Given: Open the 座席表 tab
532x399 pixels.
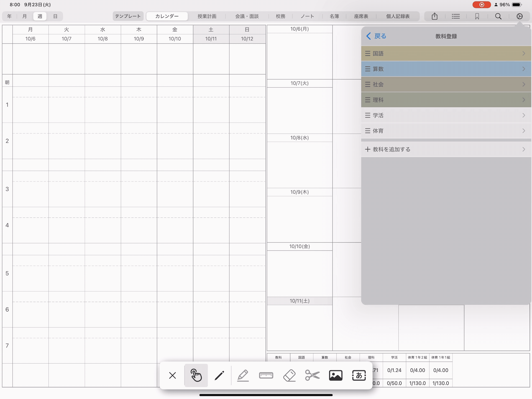Looking at the screenshot, I should pyautogui.click(x=361, y=16).
